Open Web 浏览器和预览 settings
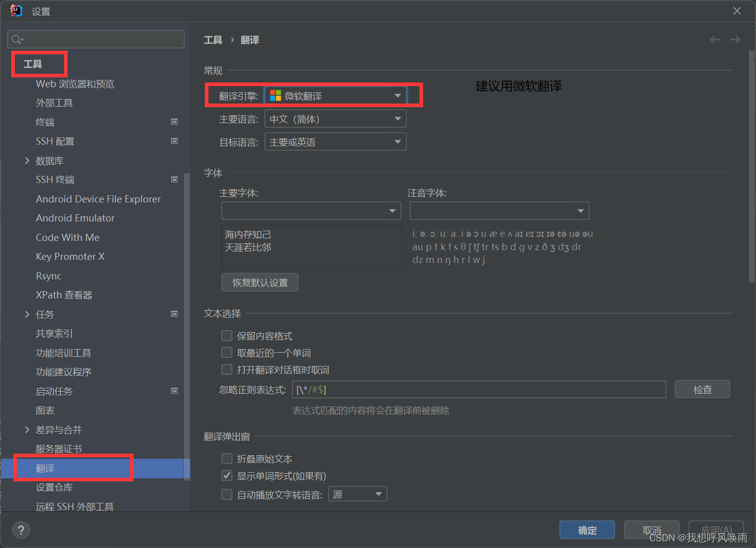The image size is (756, 548). [x=75, y=84]
